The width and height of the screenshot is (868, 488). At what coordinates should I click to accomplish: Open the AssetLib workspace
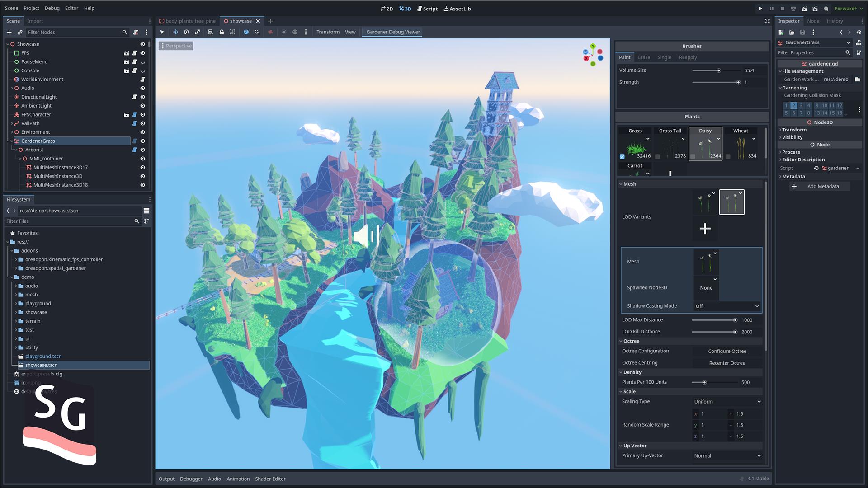coord(457,9)
